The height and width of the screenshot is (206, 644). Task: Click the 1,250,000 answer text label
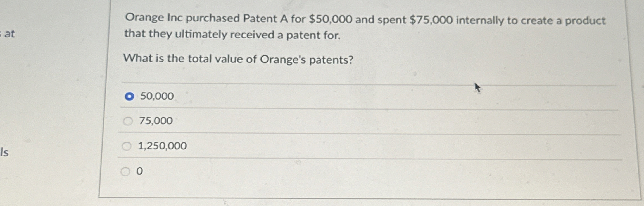coord(162,146)
